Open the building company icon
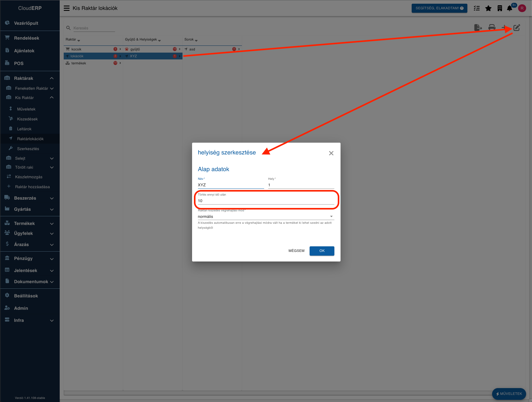Image resolution: width=532 pixels, height=402 pixels. (x=500, y=8)
